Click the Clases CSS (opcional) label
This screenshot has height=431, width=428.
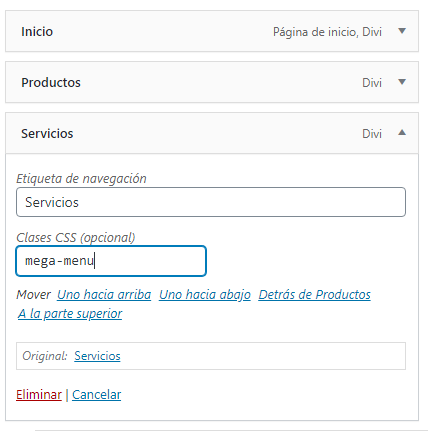click(x=76, y=238)
